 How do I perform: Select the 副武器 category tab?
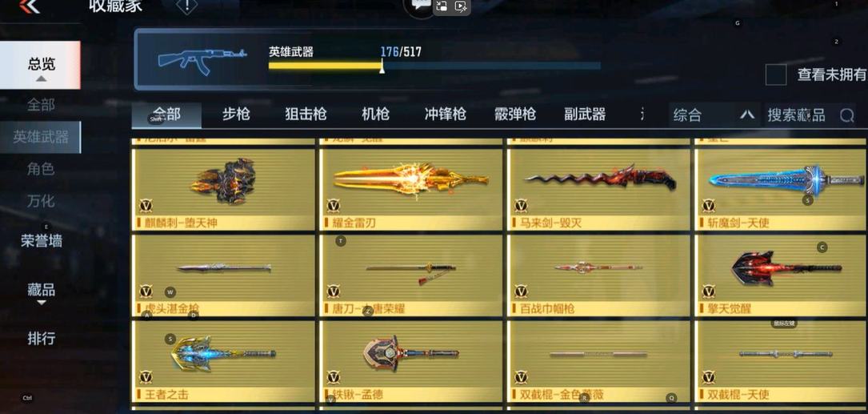585,115
